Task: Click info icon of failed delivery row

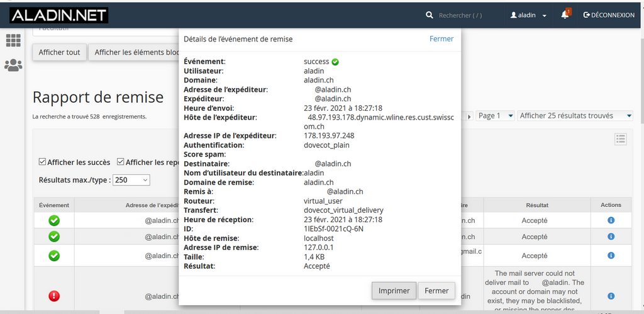Action: 611,296
